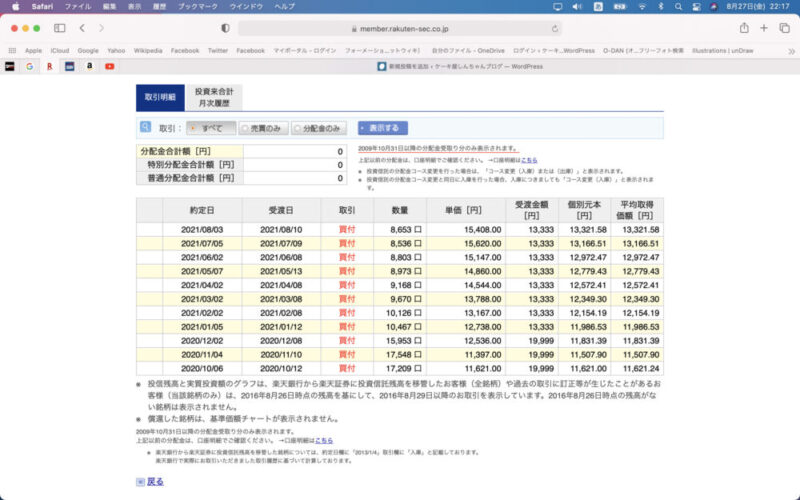The width and height of the screenshot is (800, 500).
Task: Select the pinned YouTube tab
Action: pyautogui.click(x=109, y=66)
